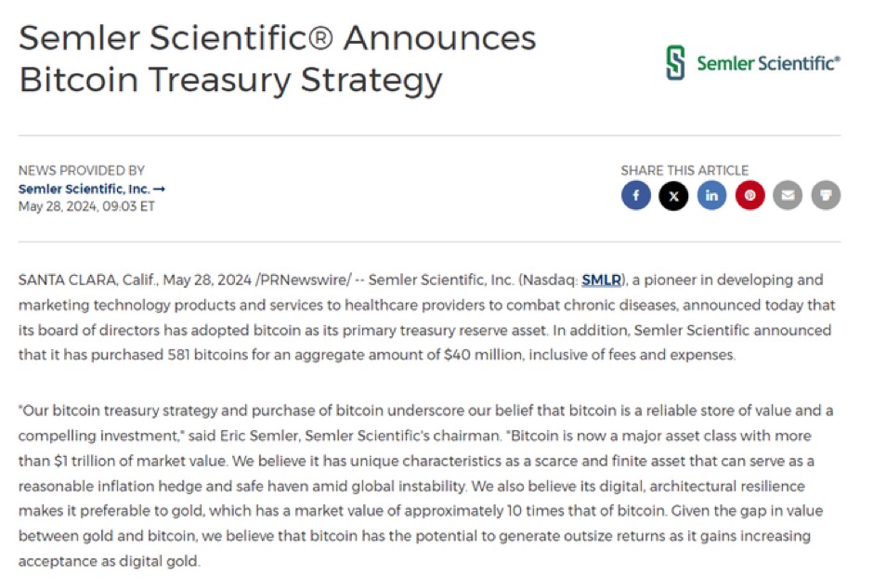The height and width of the screenshot is (588, 873).
Task: Click the "NEWS PROVIDED BY" label
Action: pos(82,171)
